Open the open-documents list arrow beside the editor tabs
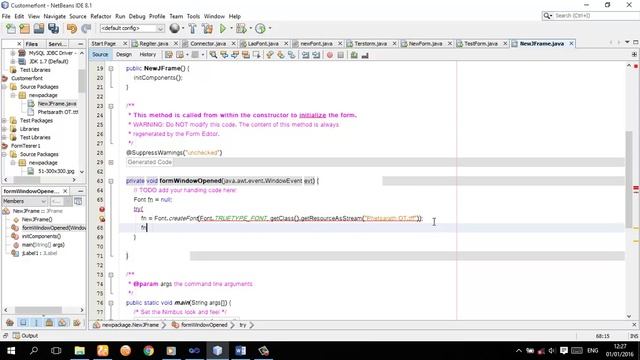The width and height of the screenshot is (640, 360). (627, 42)
